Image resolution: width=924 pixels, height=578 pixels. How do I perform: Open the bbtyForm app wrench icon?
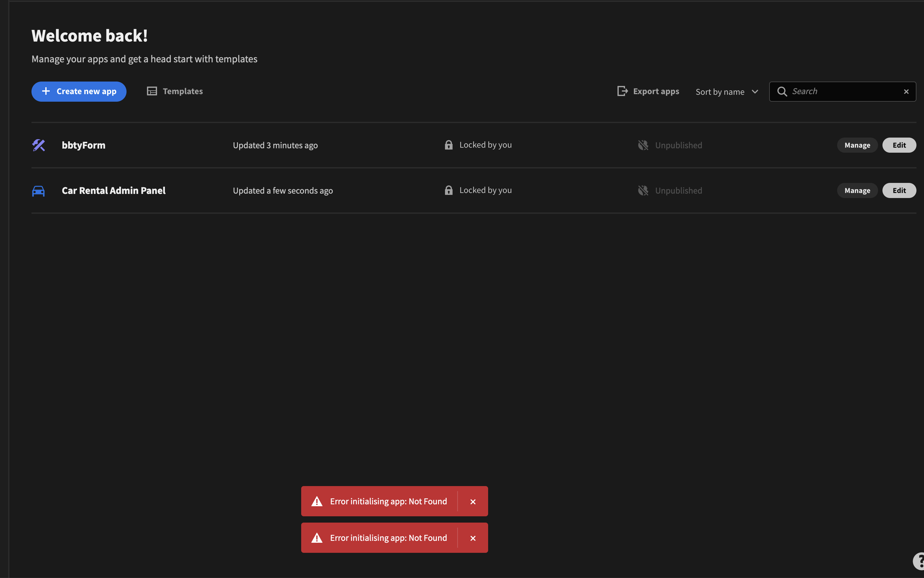point(39,145)
